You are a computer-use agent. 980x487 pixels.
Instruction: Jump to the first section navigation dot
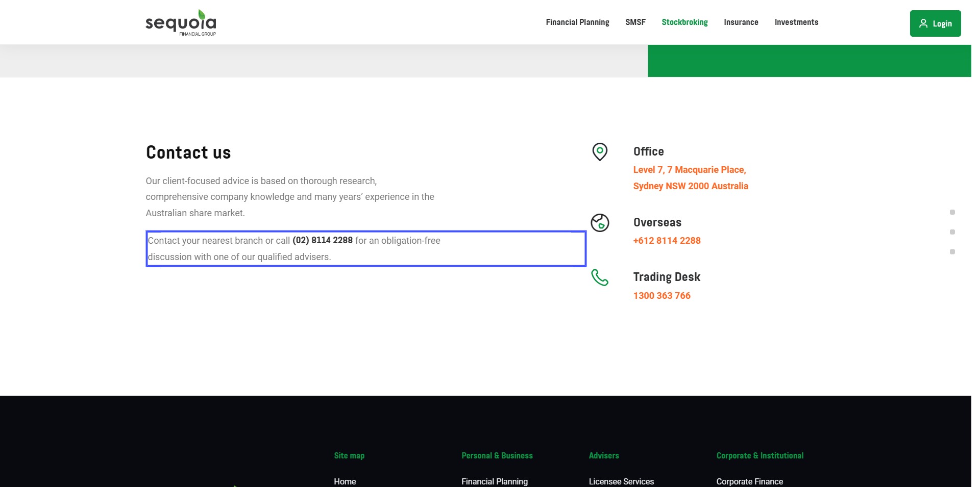click(x=952, y=212)
